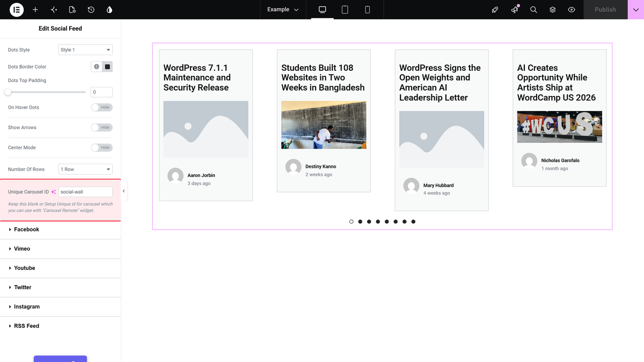Click the rocket upgrade icon
Screen dimensions: 644x362
[x=495, y=10]
